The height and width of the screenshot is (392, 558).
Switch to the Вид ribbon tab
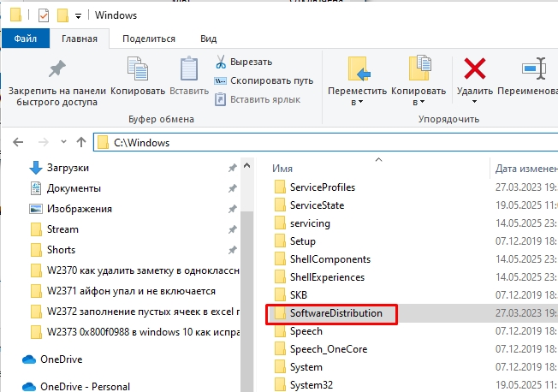coord(209,39)
